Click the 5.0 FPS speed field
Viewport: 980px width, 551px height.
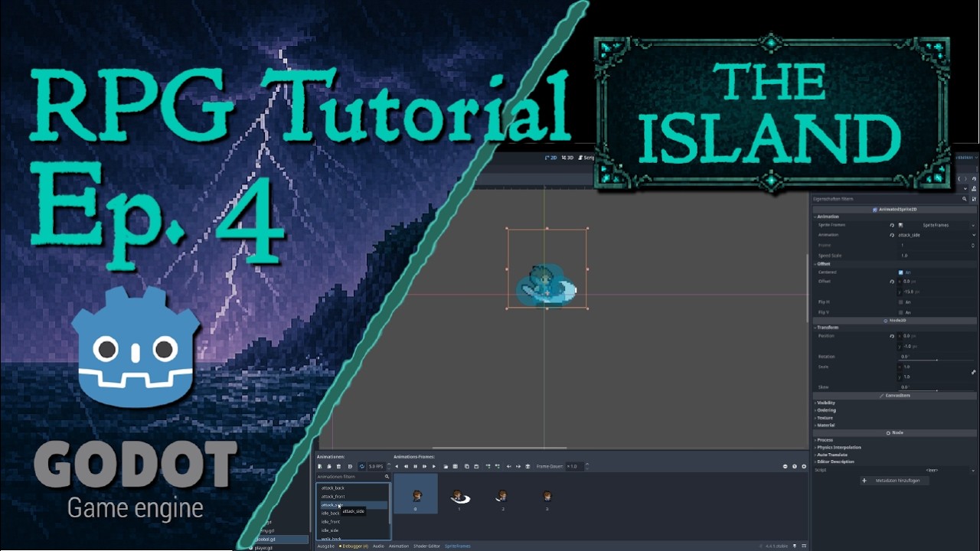[376, 466]
